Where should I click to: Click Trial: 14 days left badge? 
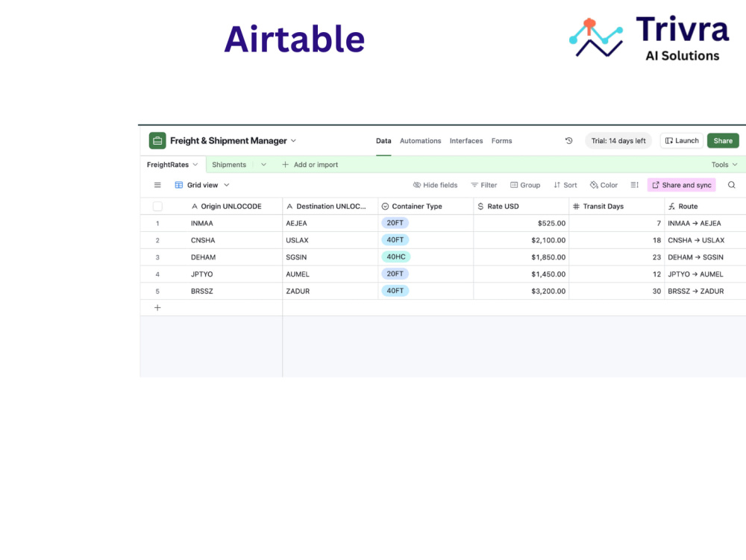pos(618,141)
